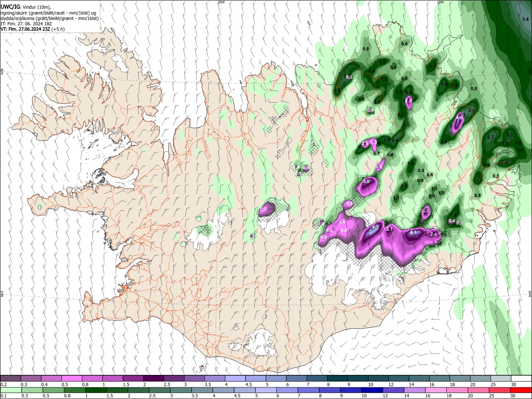Click the '0.1' label starting the rain legend

click(4, 396)
